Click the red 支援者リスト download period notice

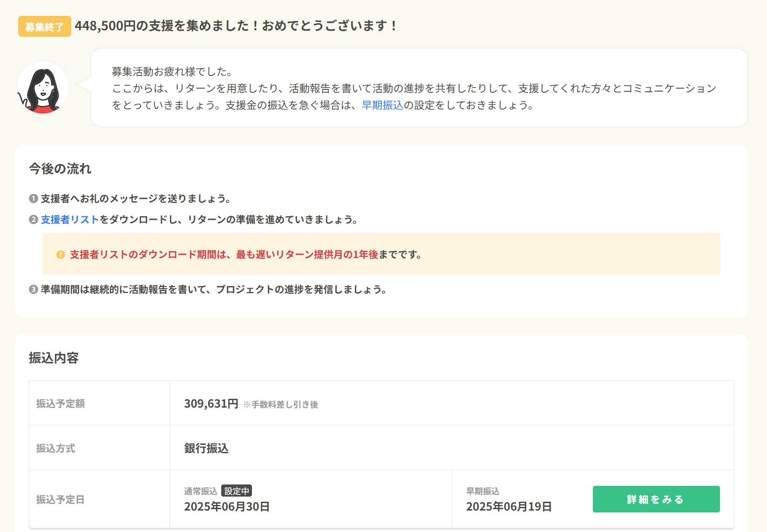click(x=224, y=255)
